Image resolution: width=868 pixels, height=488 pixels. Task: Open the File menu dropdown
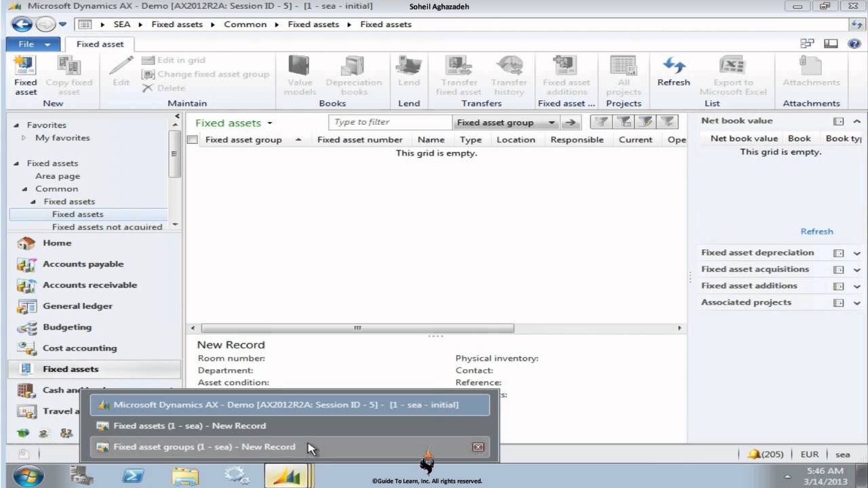coord(32,44)
